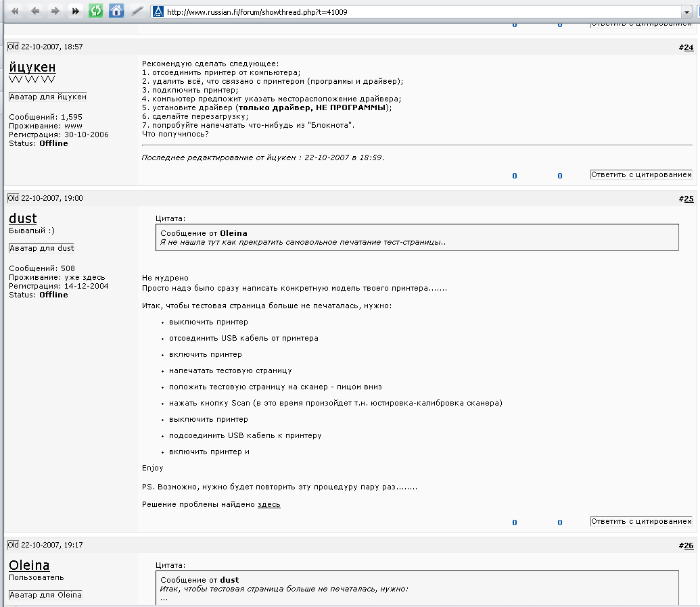Click second zero counter in post #25
700x607 pixels.
coord(560,523)
